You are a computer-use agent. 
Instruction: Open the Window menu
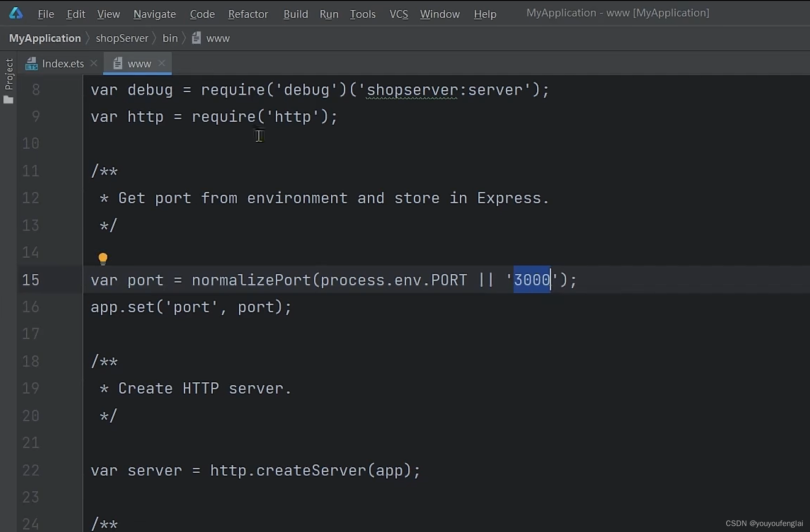[440, 14]
